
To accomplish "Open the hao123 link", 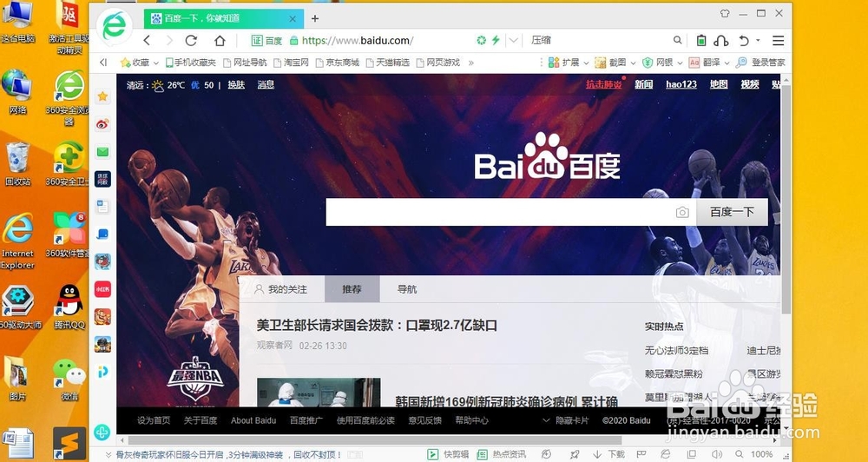I will [x=681, y=84].
